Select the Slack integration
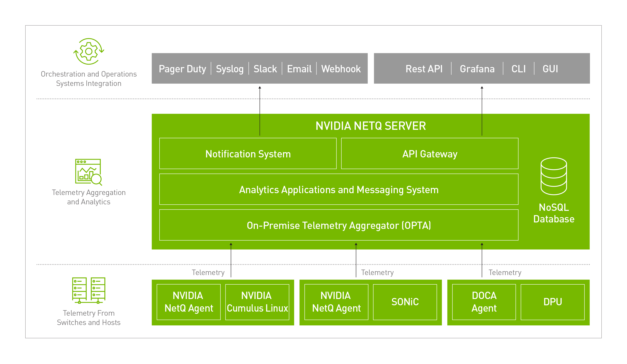Image resolution: width=627 pixels, height=364 pixels. pos(265,69)
